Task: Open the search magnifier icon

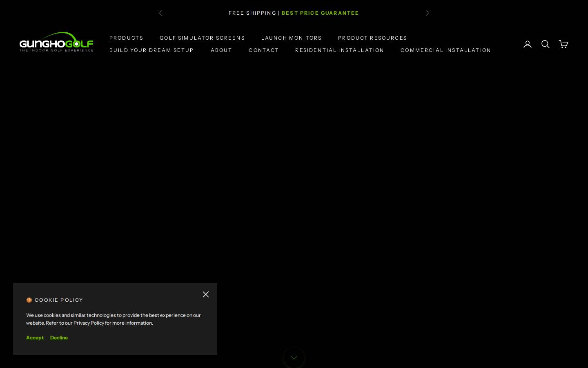Action: tap(546, 44)
